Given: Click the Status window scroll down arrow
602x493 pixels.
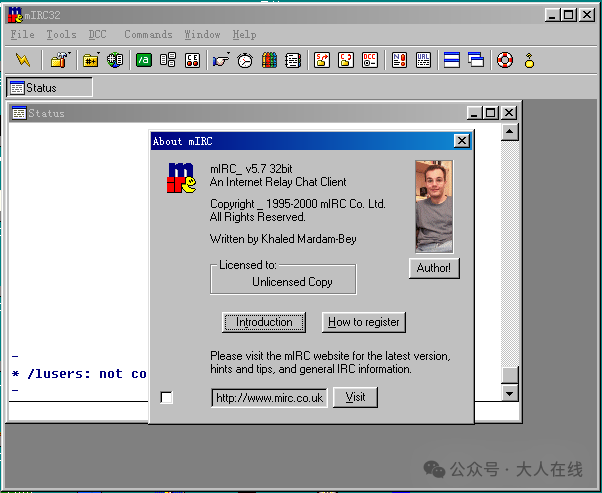Looking at the screenshot, I should pyautogui.click(x=510, y=393).
